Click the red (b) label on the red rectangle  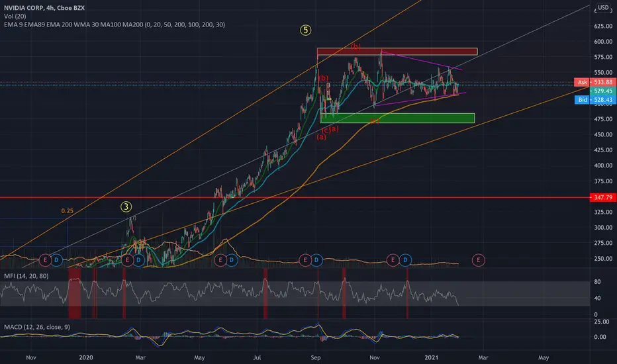(x=356, y=46)
